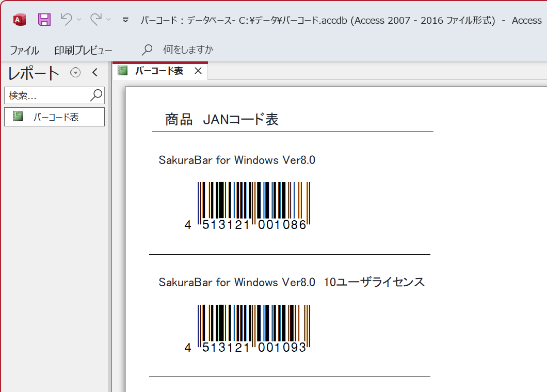Click the report icon on the バーコード表 document tab
The image size is (547, 392).
pyautogui.click(x=123, y=71)
